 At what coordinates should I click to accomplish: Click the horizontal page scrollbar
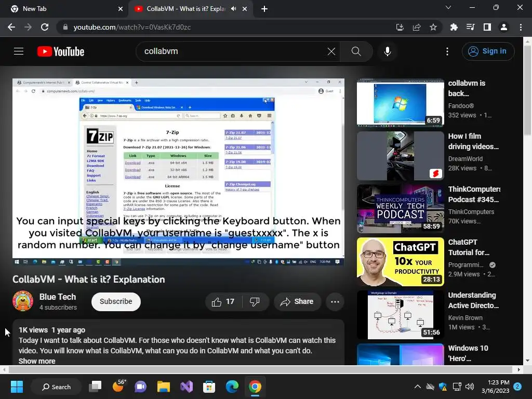click(x=261, y=369)
